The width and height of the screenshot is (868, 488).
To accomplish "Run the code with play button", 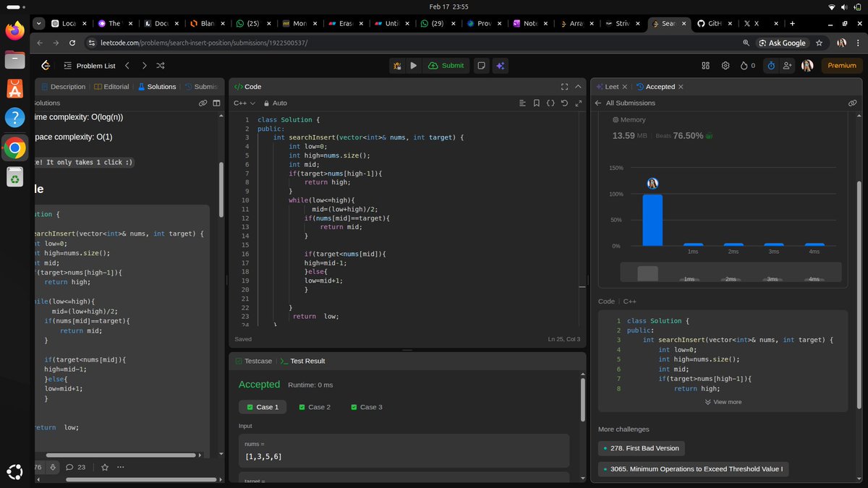I will point(413,65).
